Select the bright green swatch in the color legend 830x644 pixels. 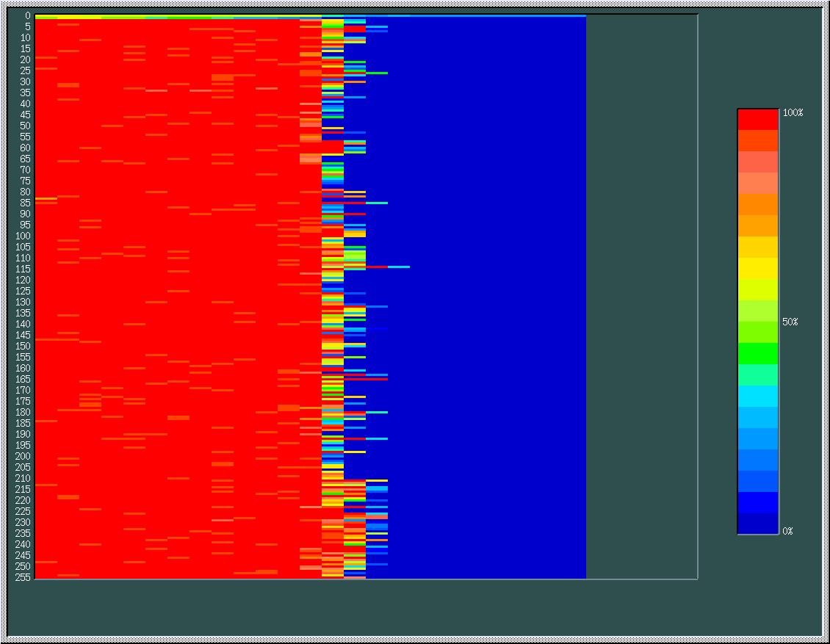pos(757,354)
